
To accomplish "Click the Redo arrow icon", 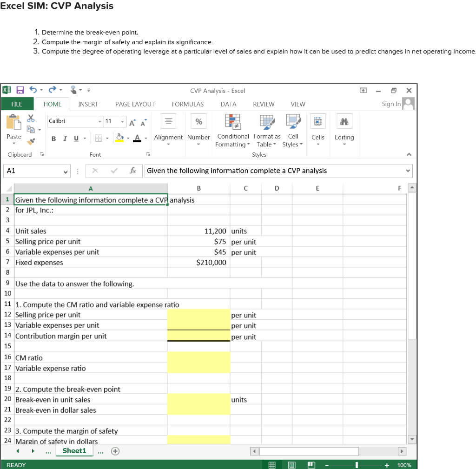I will coord(52,90).
